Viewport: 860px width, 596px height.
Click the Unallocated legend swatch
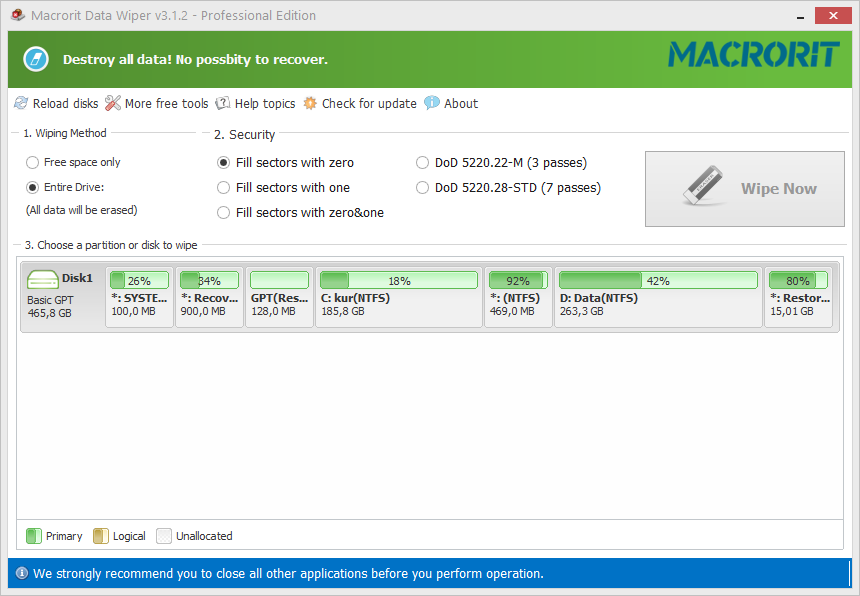pyautogui.click(x=164, y=536)
